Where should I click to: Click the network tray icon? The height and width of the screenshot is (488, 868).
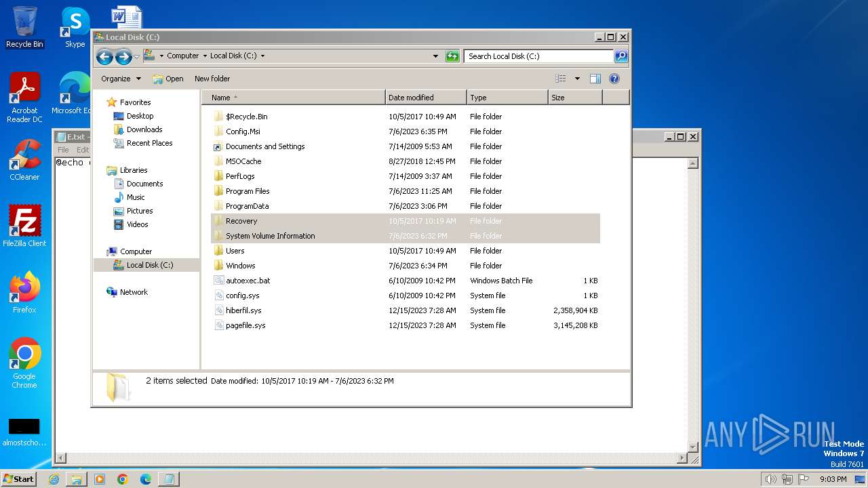tap(787, 479)
